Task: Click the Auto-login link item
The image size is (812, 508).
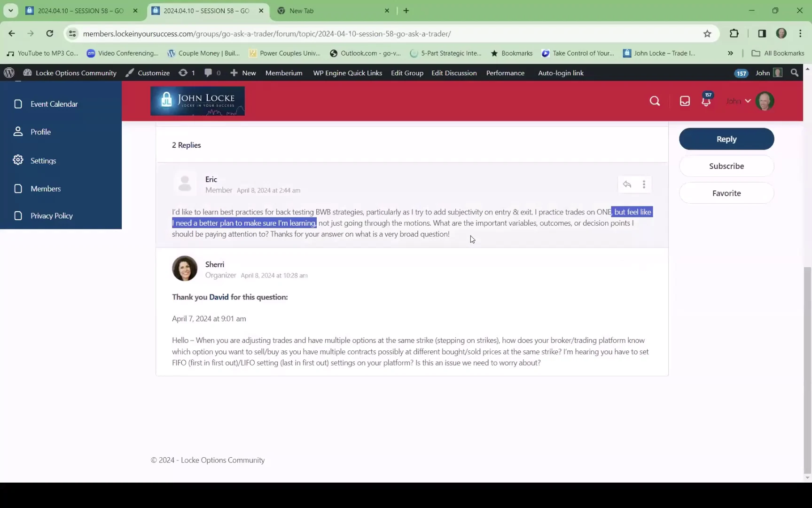Action: pos(561,73)
